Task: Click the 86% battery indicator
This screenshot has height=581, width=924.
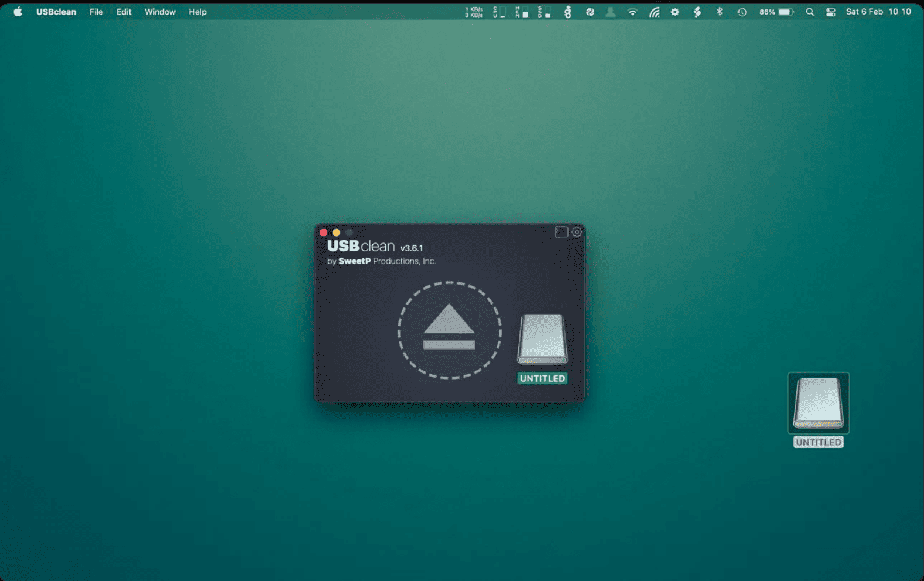Action: pos(776,12)
